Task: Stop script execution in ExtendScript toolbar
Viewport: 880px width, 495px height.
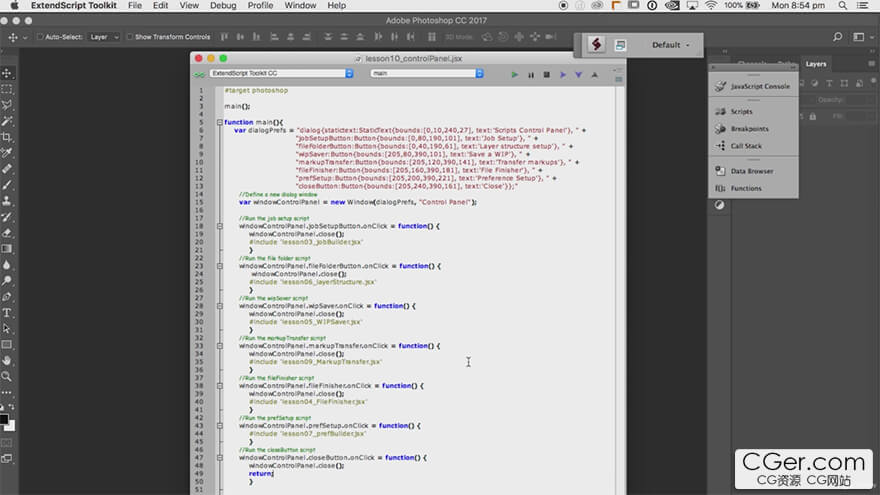Action: pos(547,74)
